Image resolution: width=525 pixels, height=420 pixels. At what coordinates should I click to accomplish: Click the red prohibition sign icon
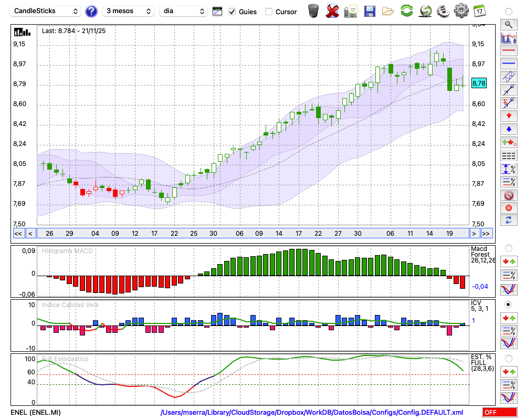coord(509,195)
